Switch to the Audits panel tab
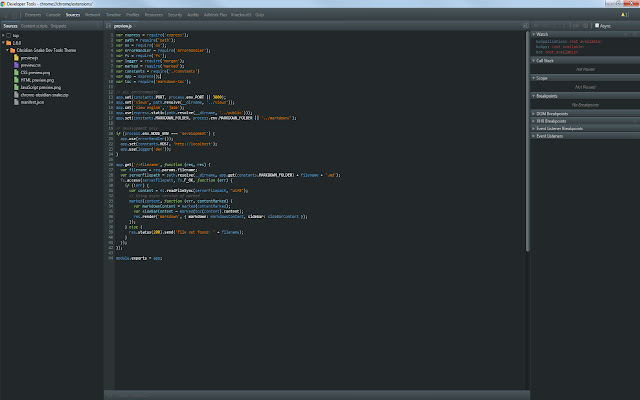 pos(193,15)
